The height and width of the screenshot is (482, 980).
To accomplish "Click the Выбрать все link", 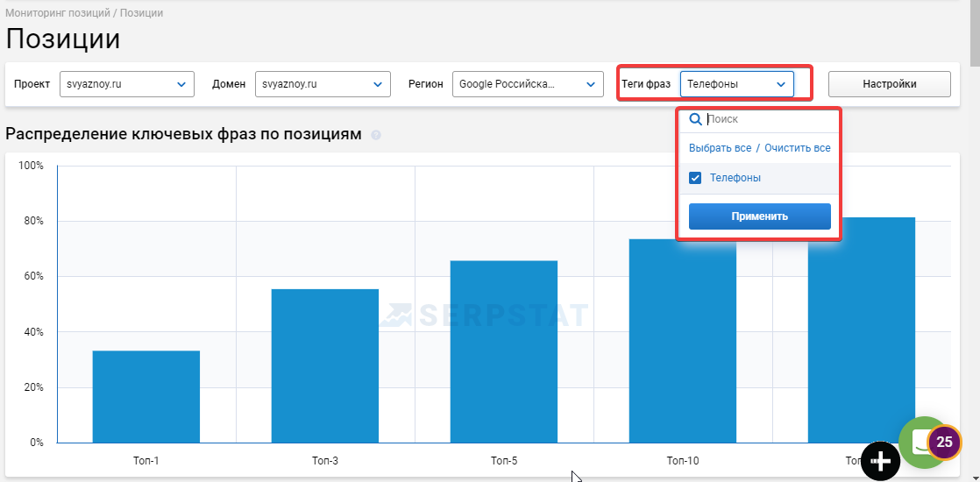I will (720, 148).
